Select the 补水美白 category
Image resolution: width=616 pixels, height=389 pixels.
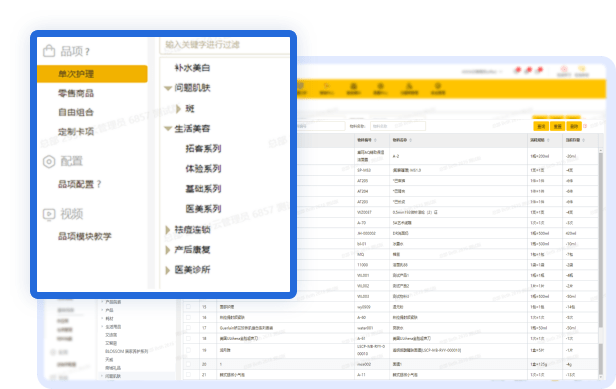192,68
